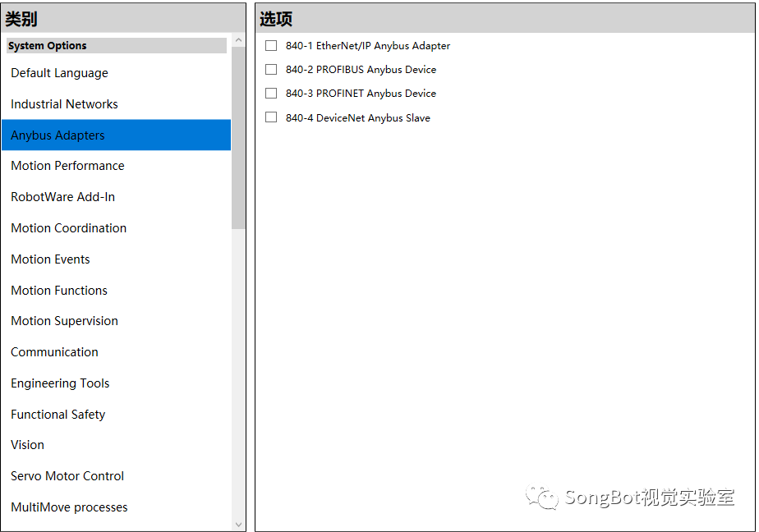Click the category list scrollbar thumb
Image resolution: width=759 pixels, height=532 pixels.
tap(238, 138)
